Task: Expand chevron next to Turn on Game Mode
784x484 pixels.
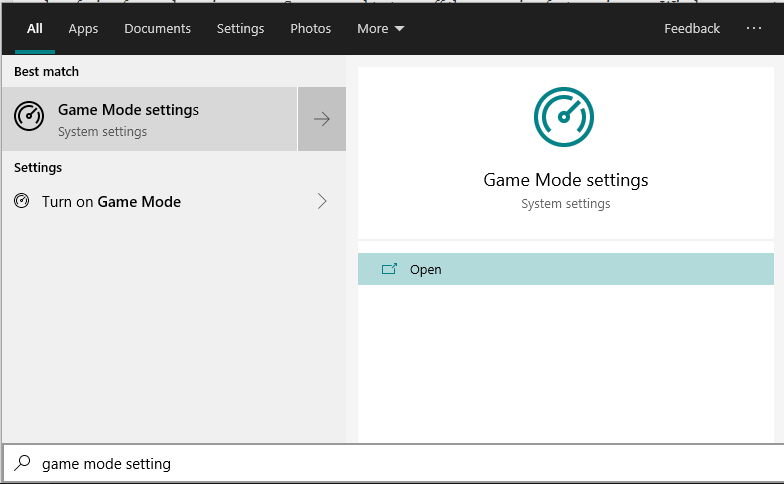Action: [x=322, y=201]
